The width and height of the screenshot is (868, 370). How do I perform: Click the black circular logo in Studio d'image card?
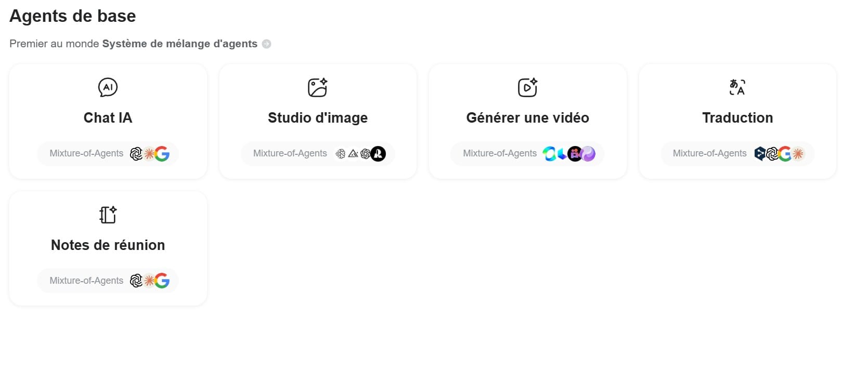coord(378,154)
